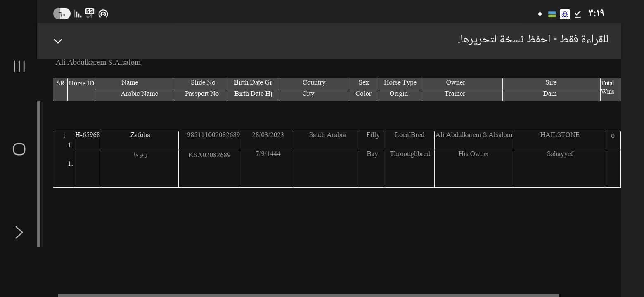Click the horizontal scrollbar at the bottom
The image size is (644, 297).
pos(308,295)
